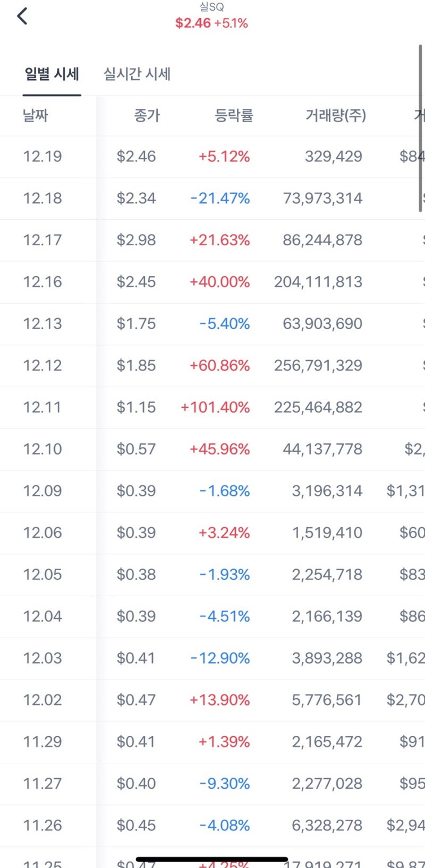Tap the -21.47% change on 12.18
The height and width of the screenshot is (868, 425).
(220, 199)
